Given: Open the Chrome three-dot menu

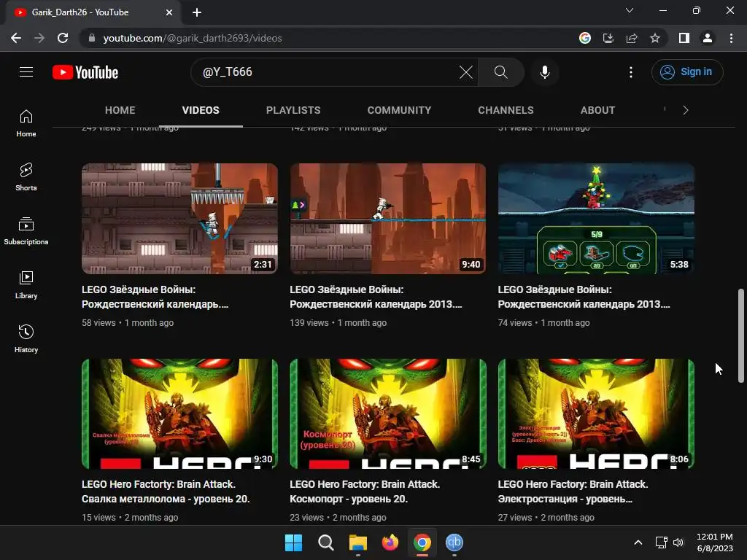Looking at the screenshot, I should 731,38.
